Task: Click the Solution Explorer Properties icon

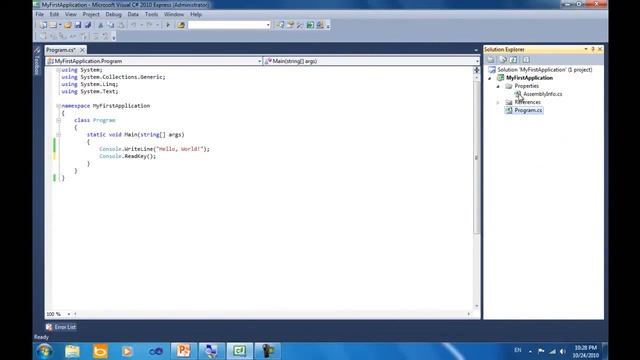Action: 491,60
